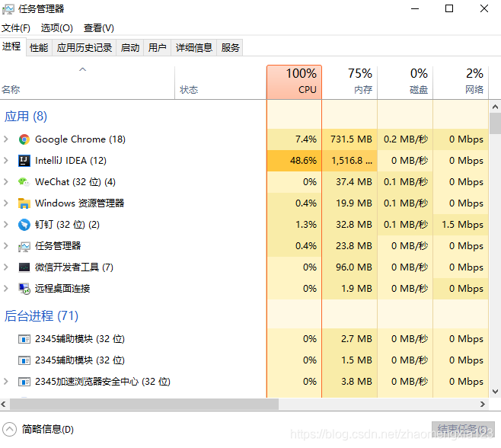Sort by the 网络 column header
This screenshot has height=448, width=501.
[x=461, y=82]
